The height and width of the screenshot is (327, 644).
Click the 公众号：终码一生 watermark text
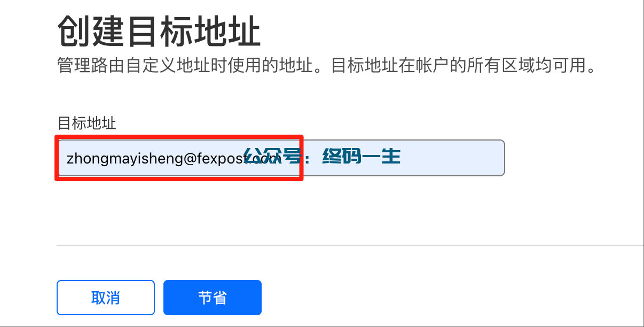[x=322, y=157]
